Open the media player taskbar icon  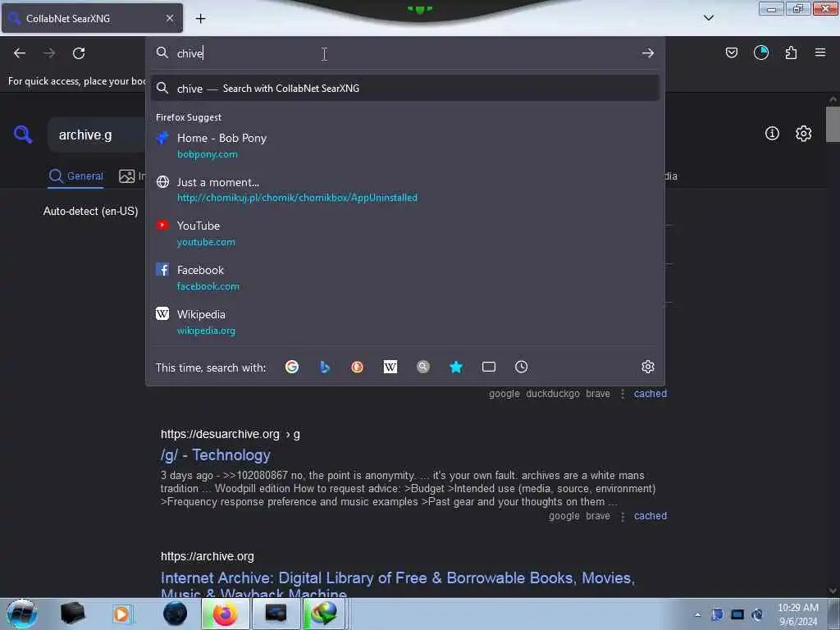point(121,614)
